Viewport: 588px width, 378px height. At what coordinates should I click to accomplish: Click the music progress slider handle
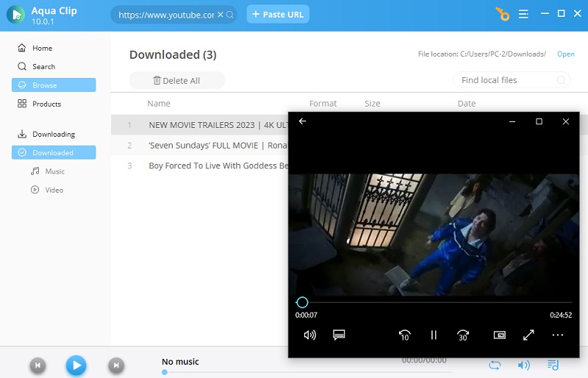coord(164,372)
